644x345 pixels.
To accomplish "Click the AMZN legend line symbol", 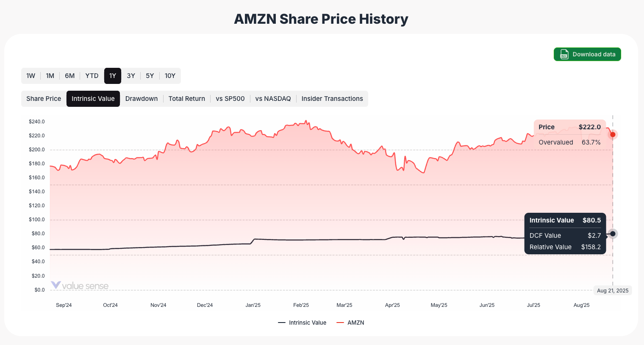I will pyautogui.click(x=340, y=323).
